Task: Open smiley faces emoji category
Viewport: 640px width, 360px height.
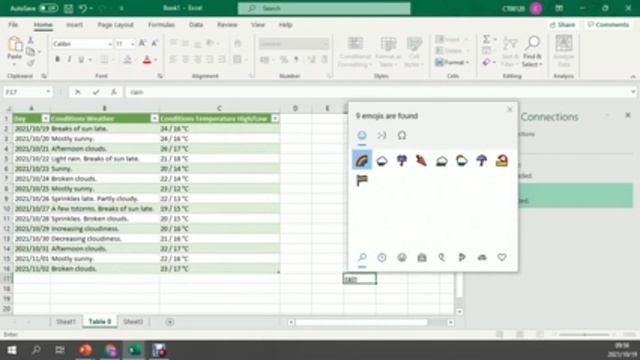Action: click(402, 258)
